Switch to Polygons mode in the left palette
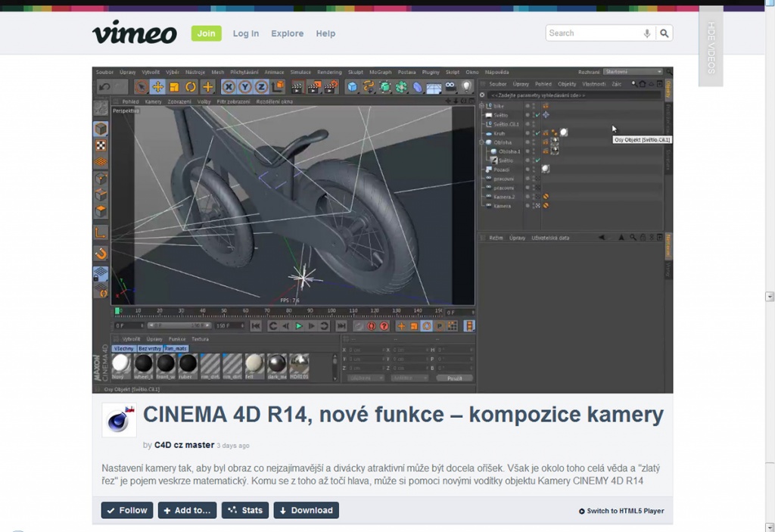This screenshot has width=775, height=532. coord(101,211)
